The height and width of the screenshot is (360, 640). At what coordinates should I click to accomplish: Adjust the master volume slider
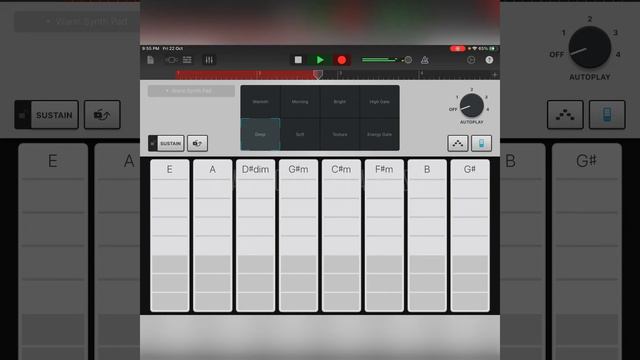tap(387, 60)
